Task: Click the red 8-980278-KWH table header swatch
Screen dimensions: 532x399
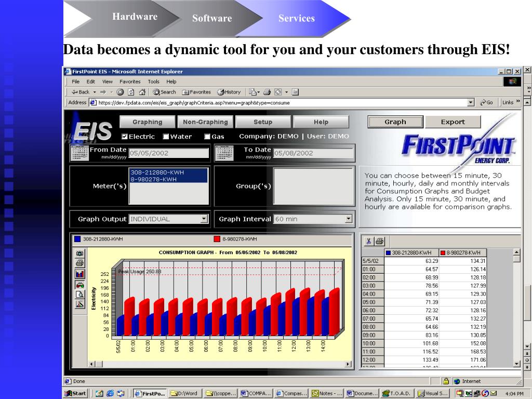Action: (443, 253)
